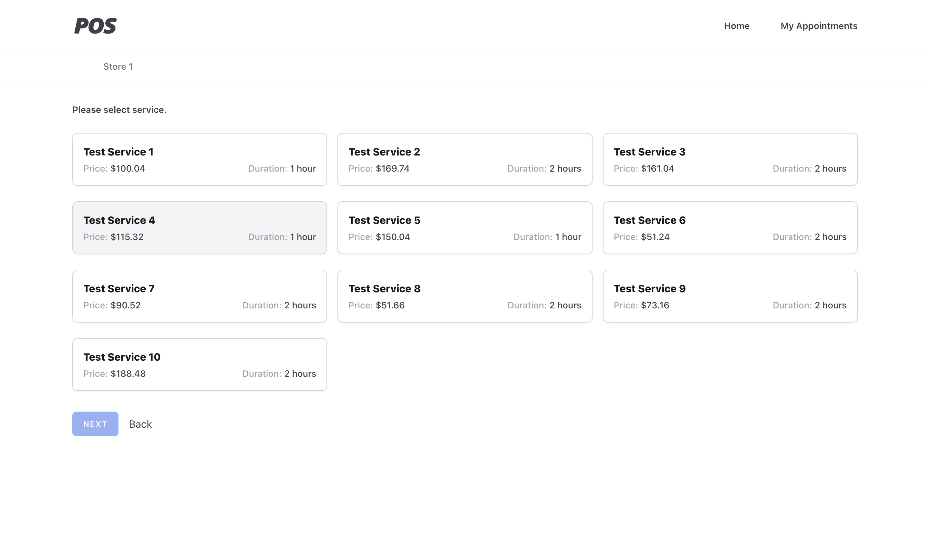Click the POS logo
930x560 pixels.
click(x=96, y=26)
